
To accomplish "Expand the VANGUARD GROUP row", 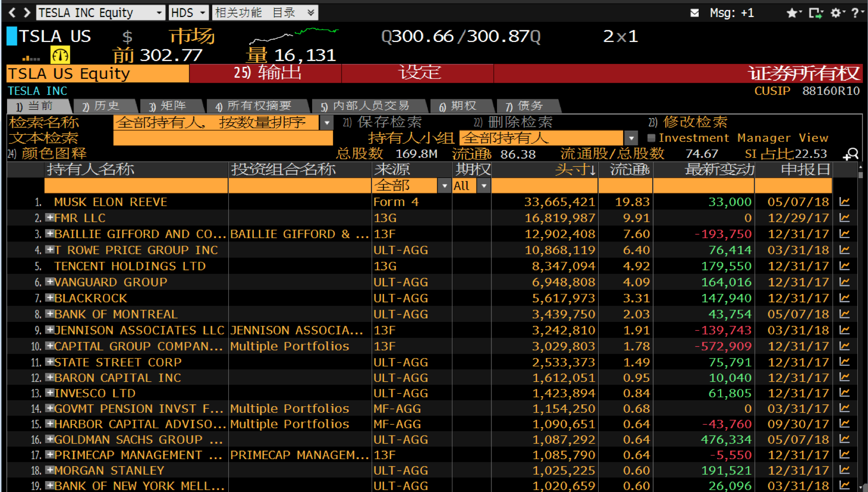I will [49, 281].
